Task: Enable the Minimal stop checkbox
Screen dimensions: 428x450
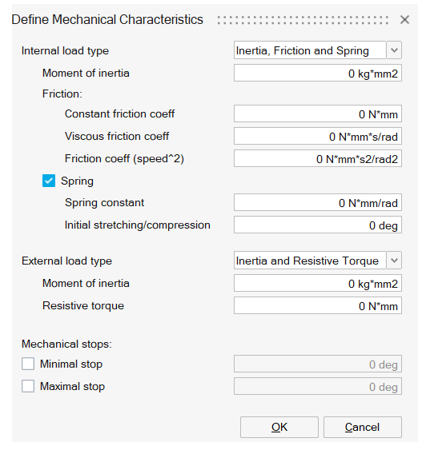Action: coord(28,364)
